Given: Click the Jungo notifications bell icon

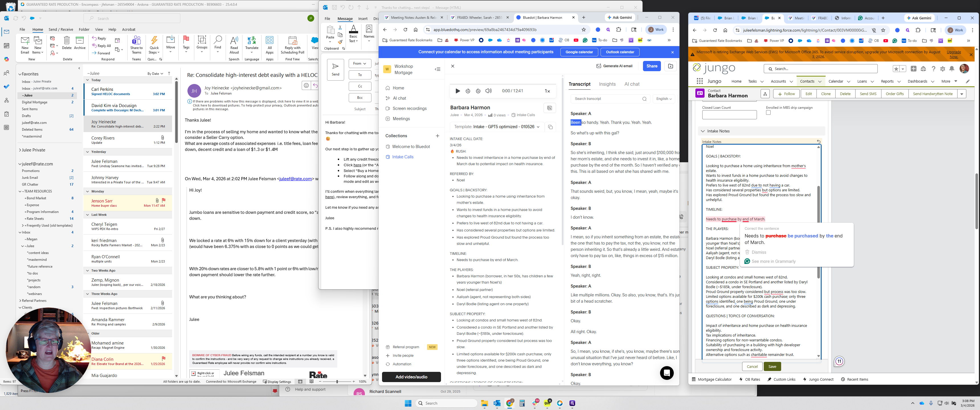Looking at the screenshot, I should pos(952,69).
